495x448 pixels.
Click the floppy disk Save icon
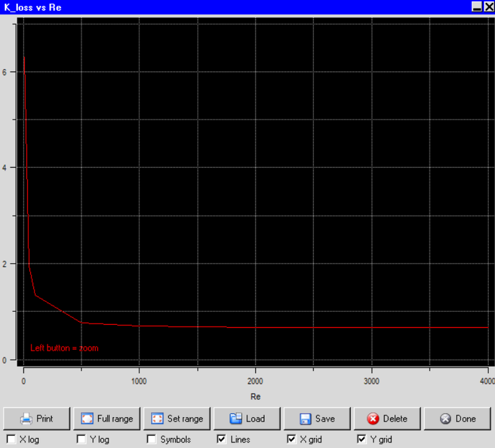tap(305, 419)
